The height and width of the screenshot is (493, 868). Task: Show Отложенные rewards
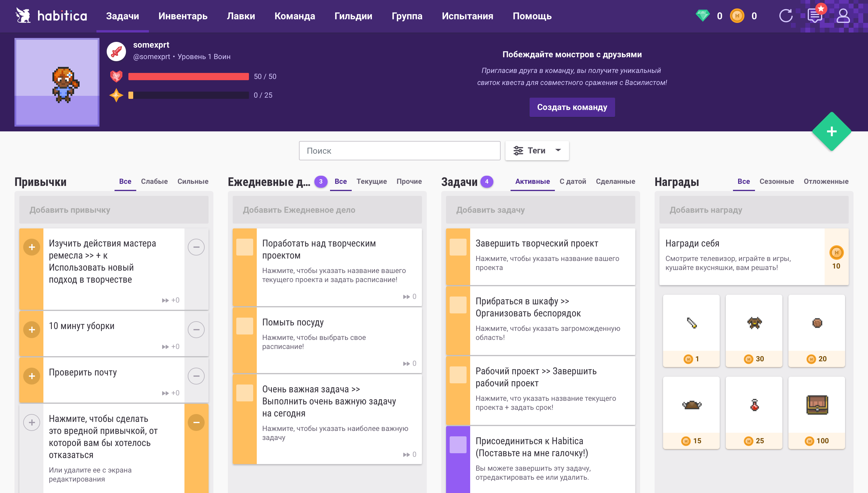[826, 181]
